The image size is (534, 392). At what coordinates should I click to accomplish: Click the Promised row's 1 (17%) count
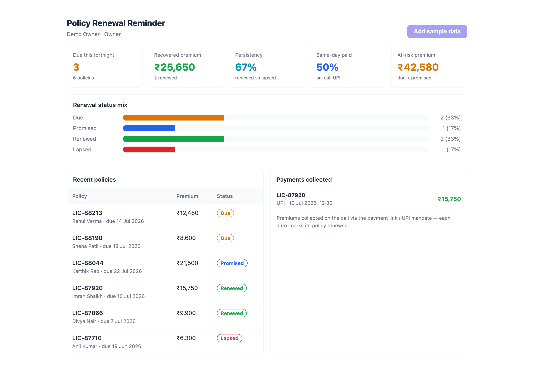pos(451,128)
